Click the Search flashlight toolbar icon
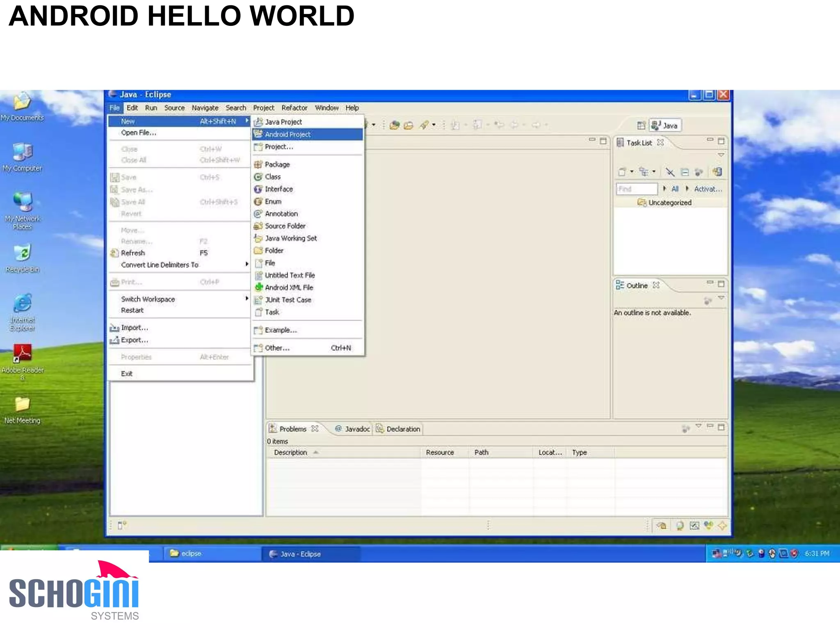Viewport: 840px width, 630px height. pos(424,125)
